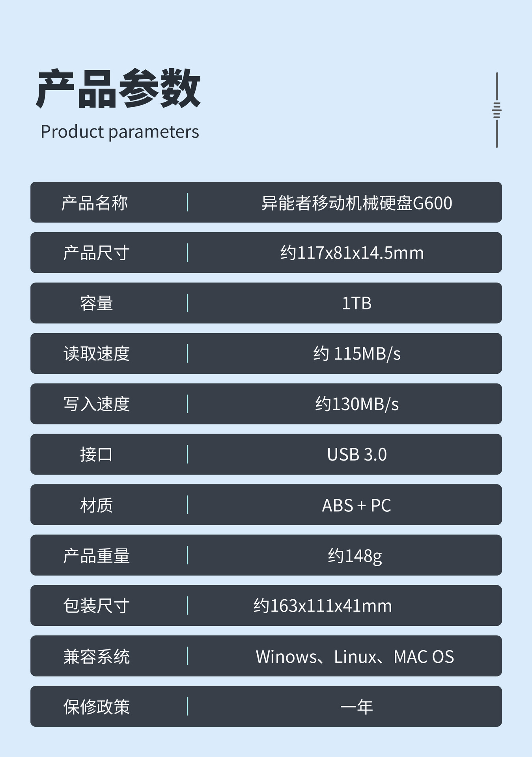Click the 1TB capacity value
This screenshot has height=757, width=532.
point(357,303)
